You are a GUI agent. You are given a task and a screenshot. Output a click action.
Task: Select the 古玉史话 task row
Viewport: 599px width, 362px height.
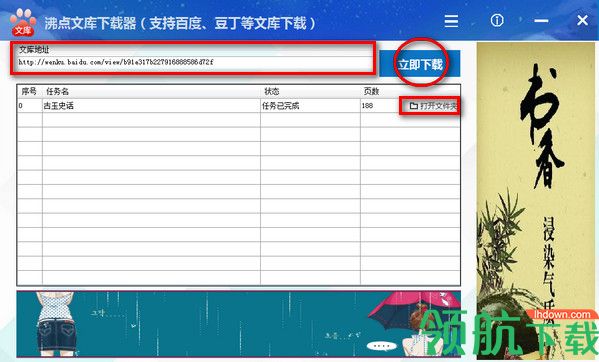(x=238, y=106)
